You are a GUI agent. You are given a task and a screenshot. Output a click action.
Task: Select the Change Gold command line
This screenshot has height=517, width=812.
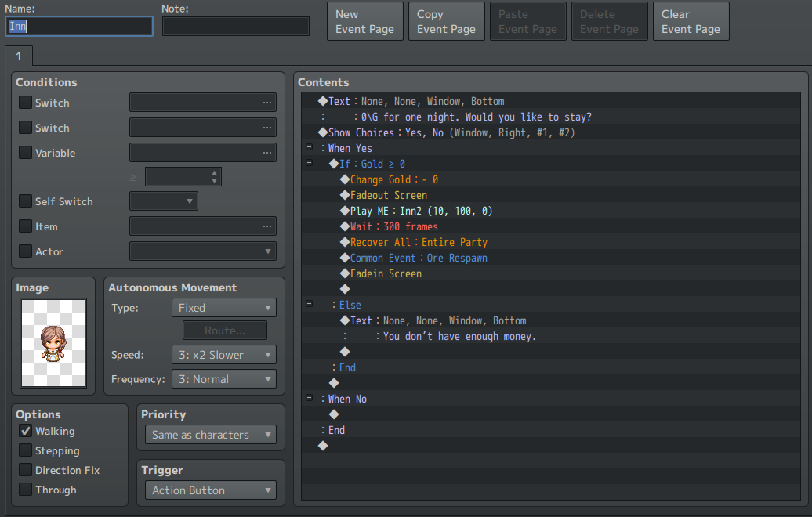(551, 179)
